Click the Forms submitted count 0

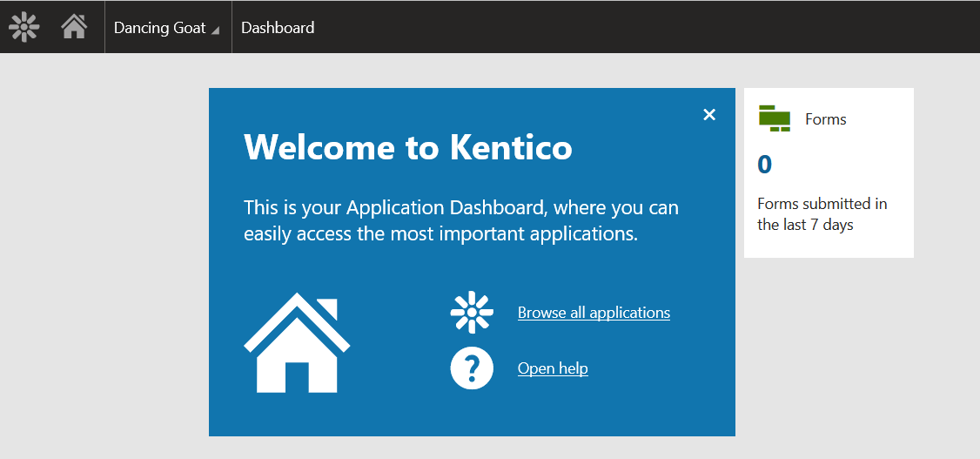764,165
